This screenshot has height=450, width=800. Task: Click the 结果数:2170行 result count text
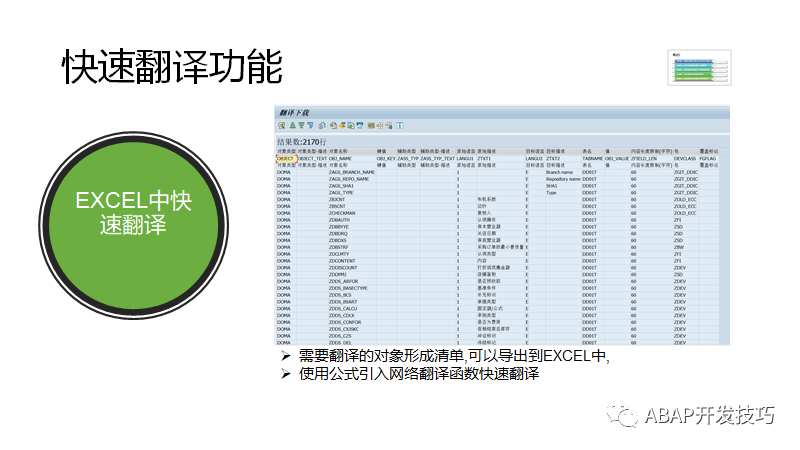(302, 142)
